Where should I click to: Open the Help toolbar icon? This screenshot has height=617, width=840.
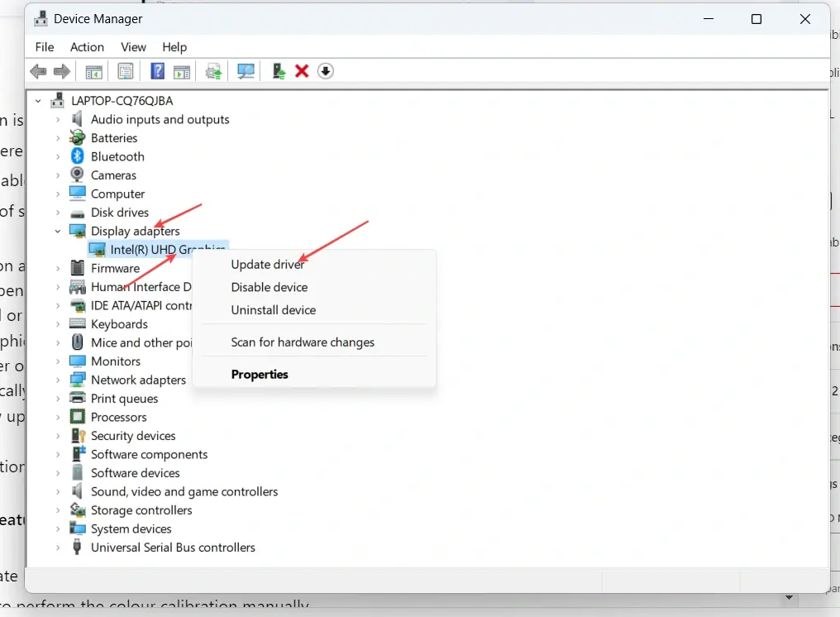coord(156,71)
